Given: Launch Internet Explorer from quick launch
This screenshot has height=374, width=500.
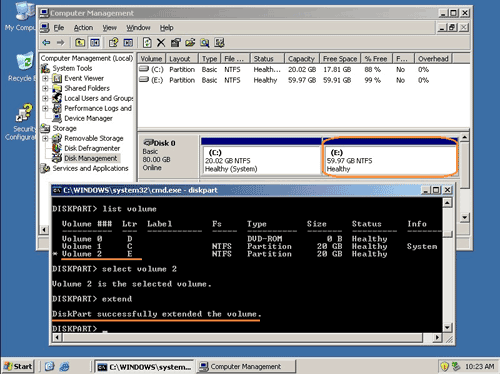Looking at the screenshot, I should coord(64,366).
